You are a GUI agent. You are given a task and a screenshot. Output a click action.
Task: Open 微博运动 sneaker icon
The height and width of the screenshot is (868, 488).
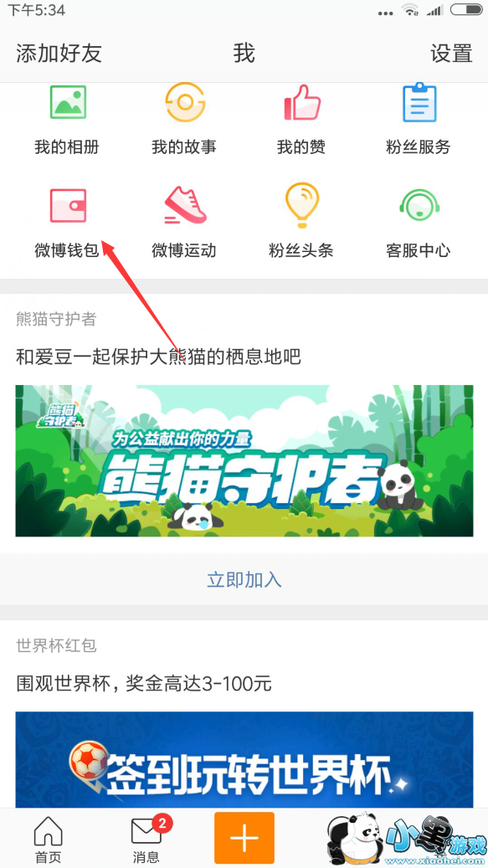pos(185,205)
